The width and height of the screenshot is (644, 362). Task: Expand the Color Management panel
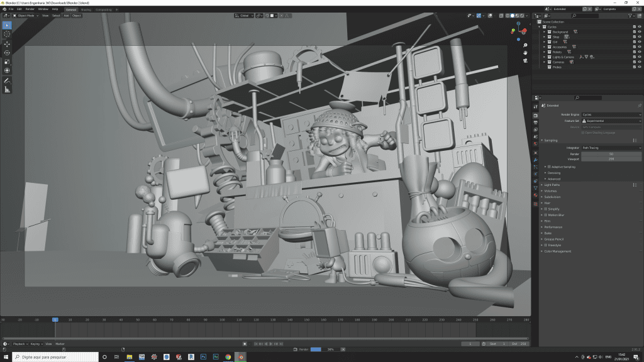[557, 251]
